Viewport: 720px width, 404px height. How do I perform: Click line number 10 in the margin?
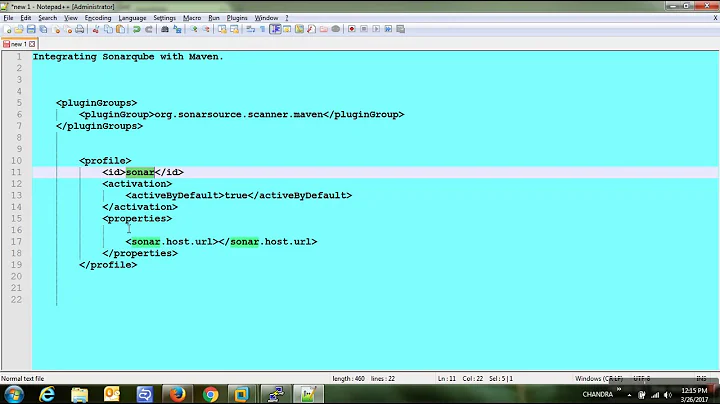click(x=17, y=161)
